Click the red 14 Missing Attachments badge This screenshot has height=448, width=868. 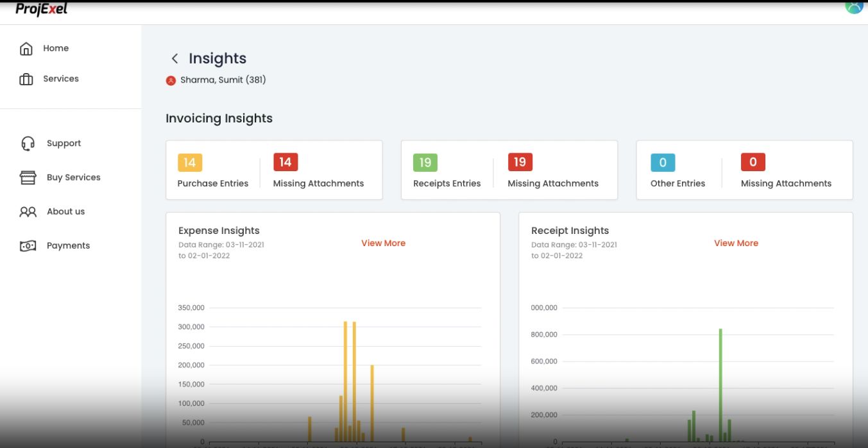click(x=285, y=162)
